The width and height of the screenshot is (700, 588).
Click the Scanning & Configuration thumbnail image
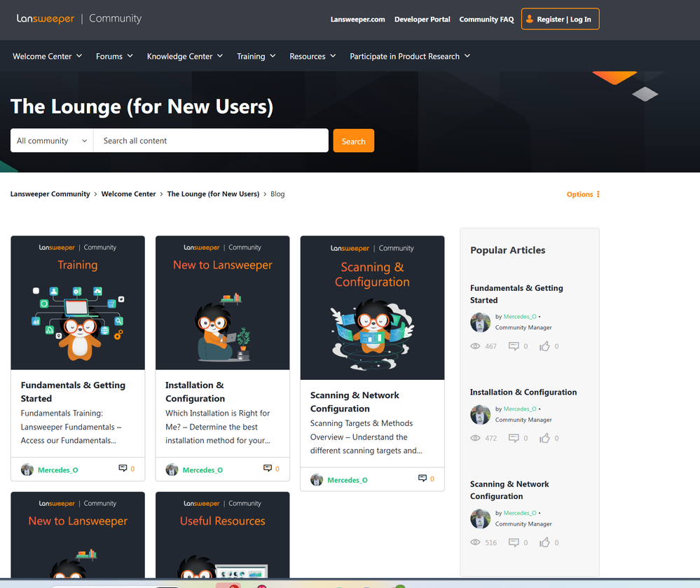click(x=372, y=308)
